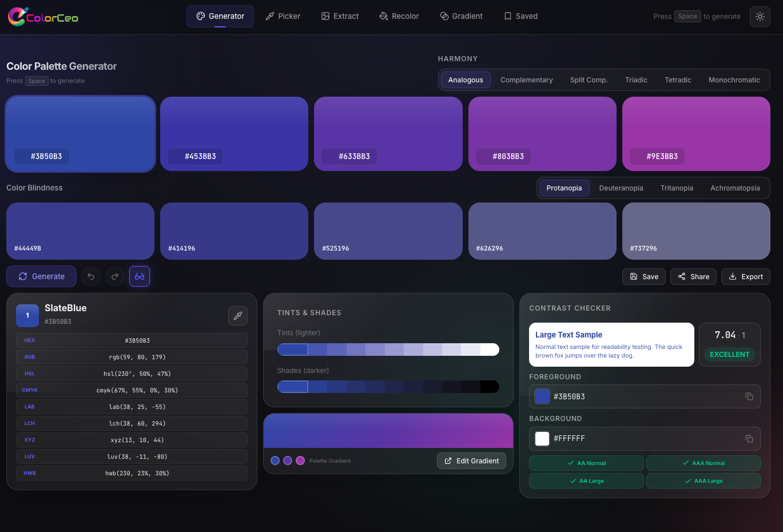
Task: Select the Triadic harmony mode
Action: [636, 80]
